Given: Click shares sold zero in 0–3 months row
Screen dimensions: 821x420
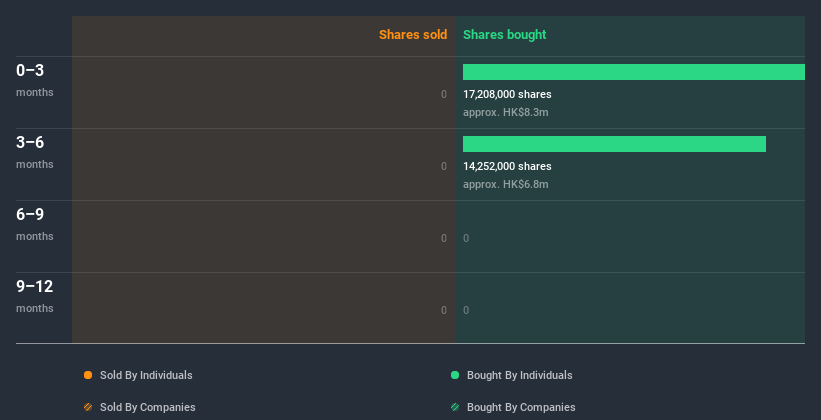Looking at the screenshot, I should [444, 94].
